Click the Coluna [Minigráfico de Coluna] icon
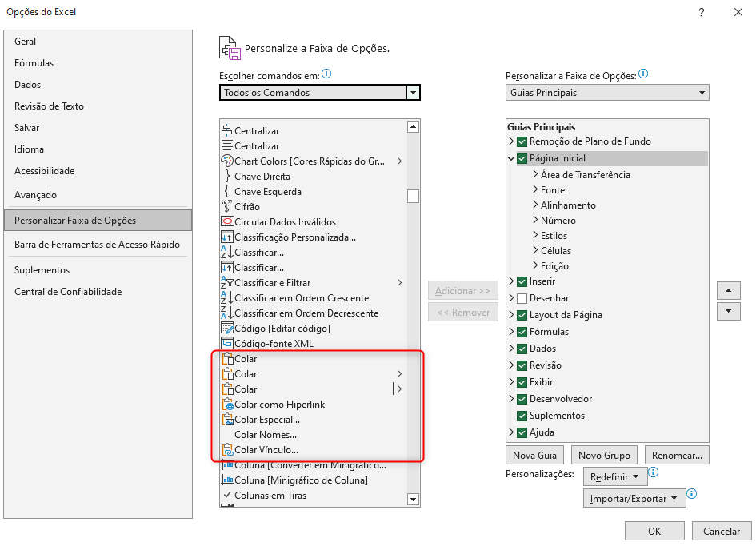This screenshot has width=756, height=546. click(226, 480)
